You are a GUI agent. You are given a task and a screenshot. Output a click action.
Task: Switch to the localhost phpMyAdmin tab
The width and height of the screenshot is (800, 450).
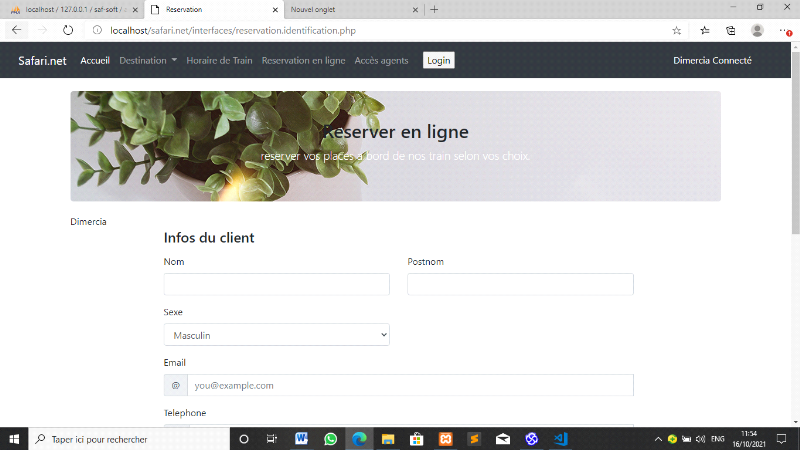point(74,10)
